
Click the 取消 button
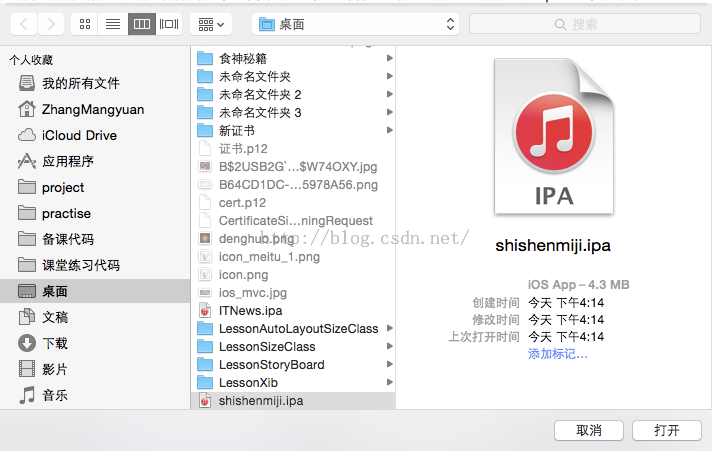point(589,430)
